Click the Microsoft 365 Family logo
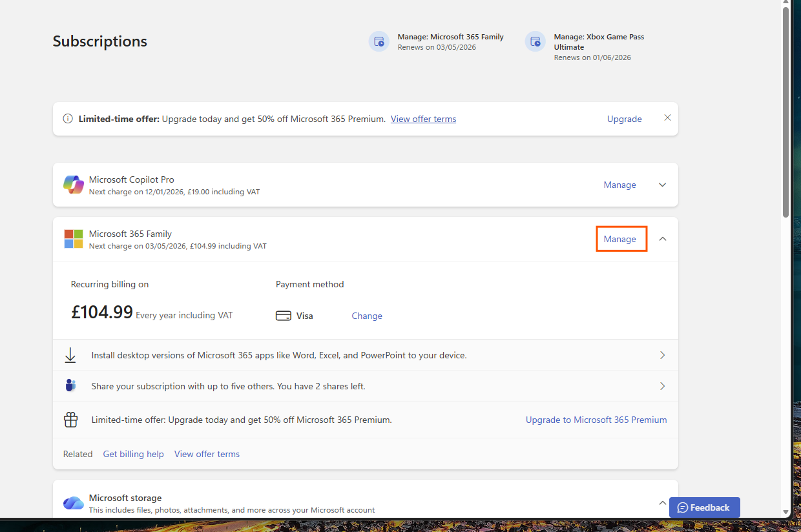Viewport: 801px width, 532px height. point(74,239)
